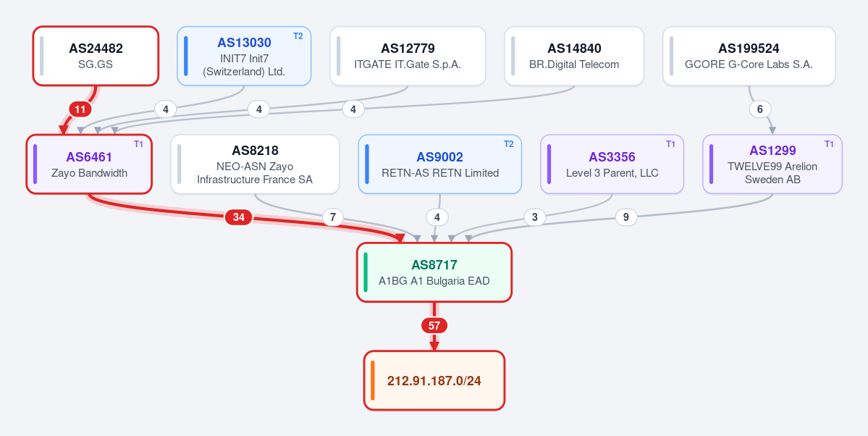Click the 212.91.187.0/24 prefix node

(434, 381)
